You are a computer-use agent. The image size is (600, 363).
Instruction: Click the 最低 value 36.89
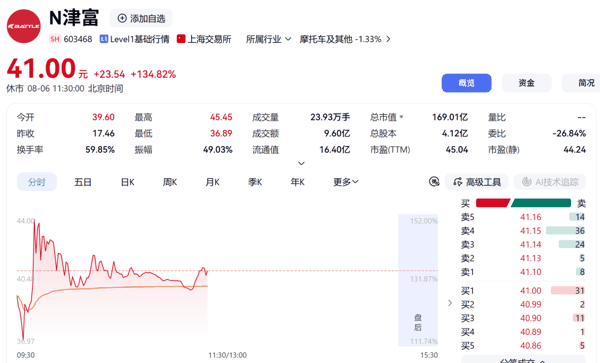pyautogui.click(x=221, y=133)
